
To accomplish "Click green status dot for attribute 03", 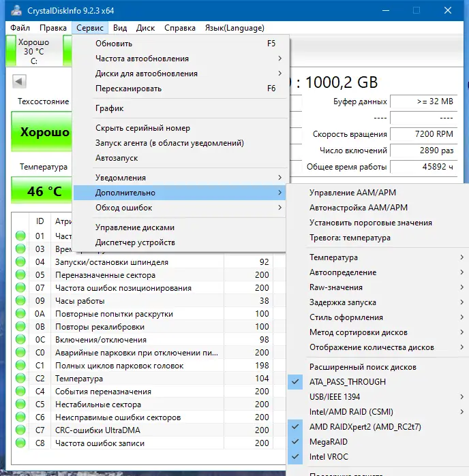I will (20, 249).
